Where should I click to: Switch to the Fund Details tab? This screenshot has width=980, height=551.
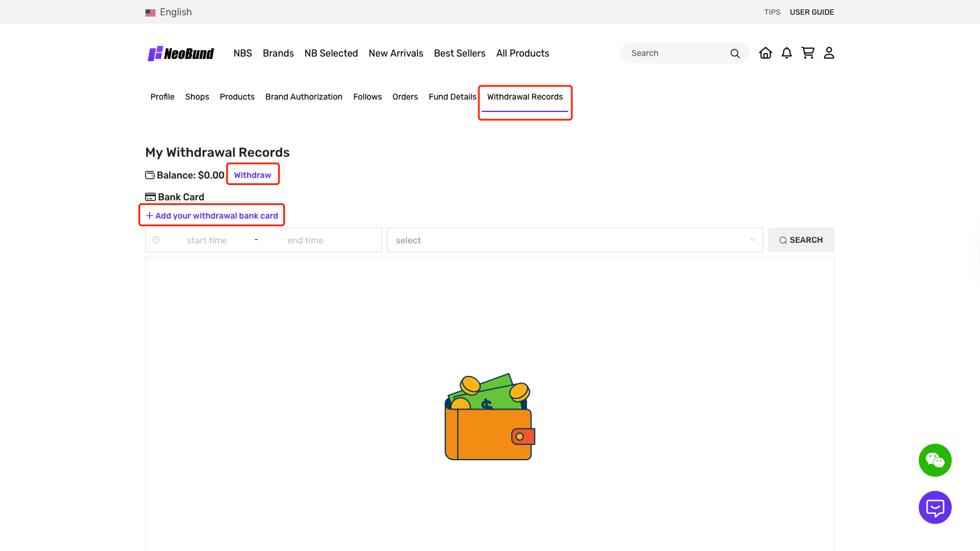(452, 97)
